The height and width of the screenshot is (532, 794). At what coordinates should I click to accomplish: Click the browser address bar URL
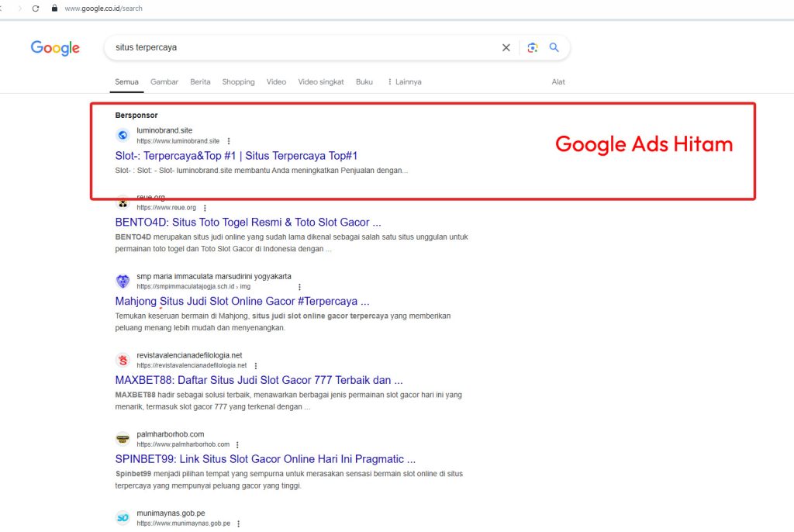pyautogui.click(x=103, y=9)
